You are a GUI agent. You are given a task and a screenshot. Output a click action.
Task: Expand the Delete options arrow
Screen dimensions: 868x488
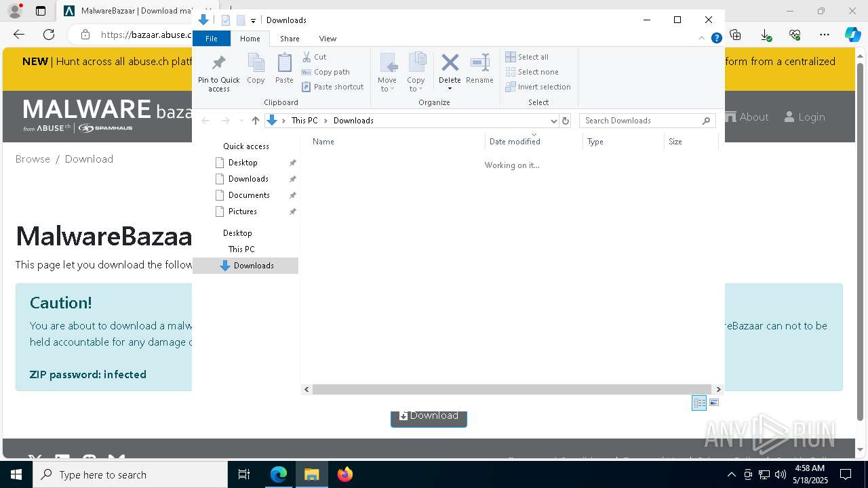[450, 89]
